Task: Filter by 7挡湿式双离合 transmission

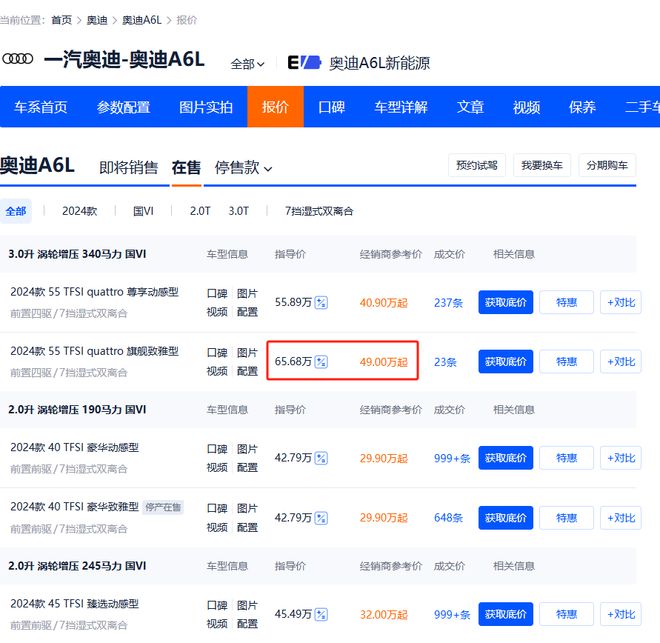Action: point(319,211)
